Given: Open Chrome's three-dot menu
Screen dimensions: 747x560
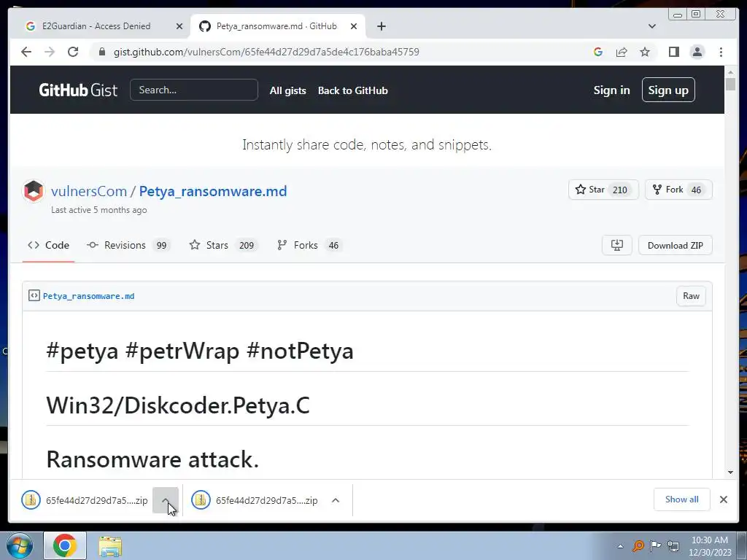Looking at the screenshot, I should pyautogui.click(x=721, y=52).
